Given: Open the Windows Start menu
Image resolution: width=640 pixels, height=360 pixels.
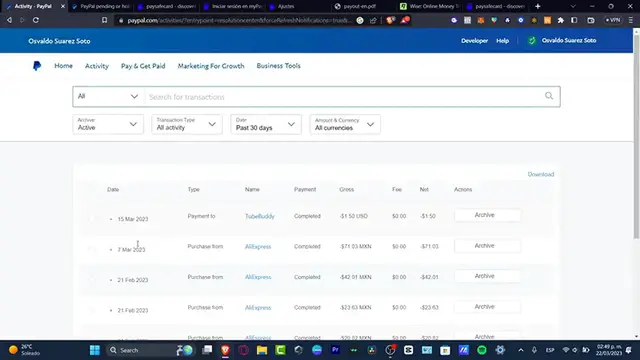Looking at the screenshot, I should pos(95,350).
